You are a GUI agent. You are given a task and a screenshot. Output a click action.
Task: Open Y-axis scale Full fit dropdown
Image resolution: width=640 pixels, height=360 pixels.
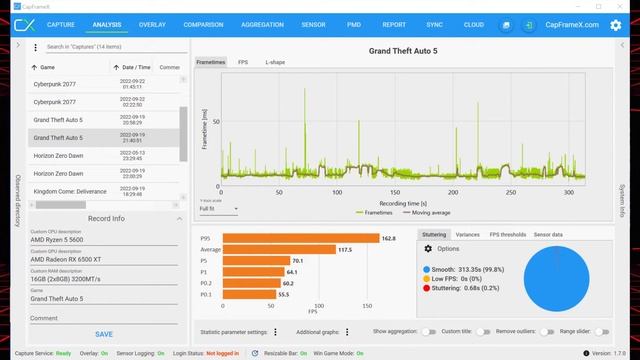(219, 209)
